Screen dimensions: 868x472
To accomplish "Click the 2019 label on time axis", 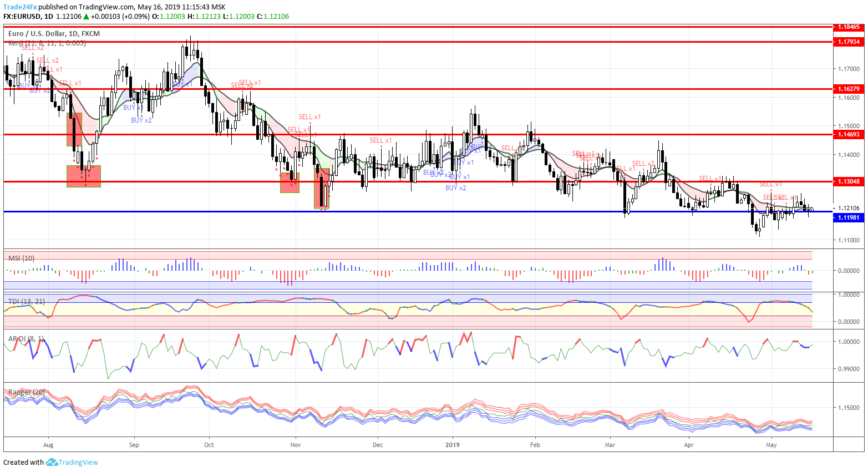I will click(x=453, y=445).
